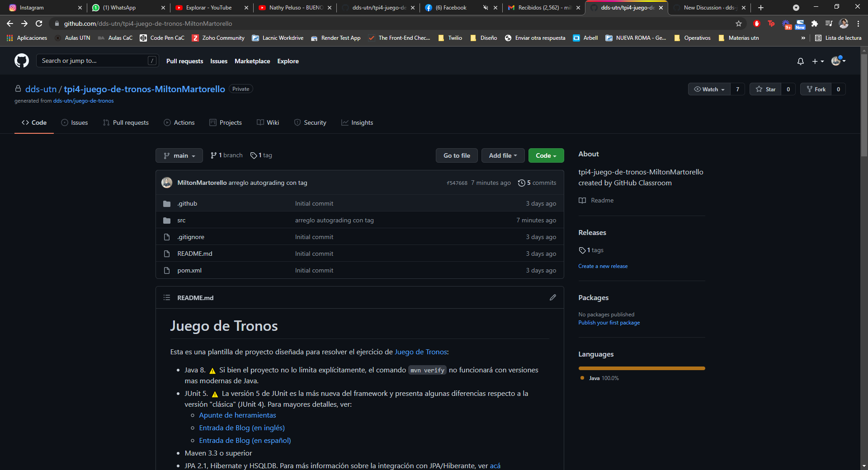
Task: Bookmark page with star icon
Action: click(739, 23)
